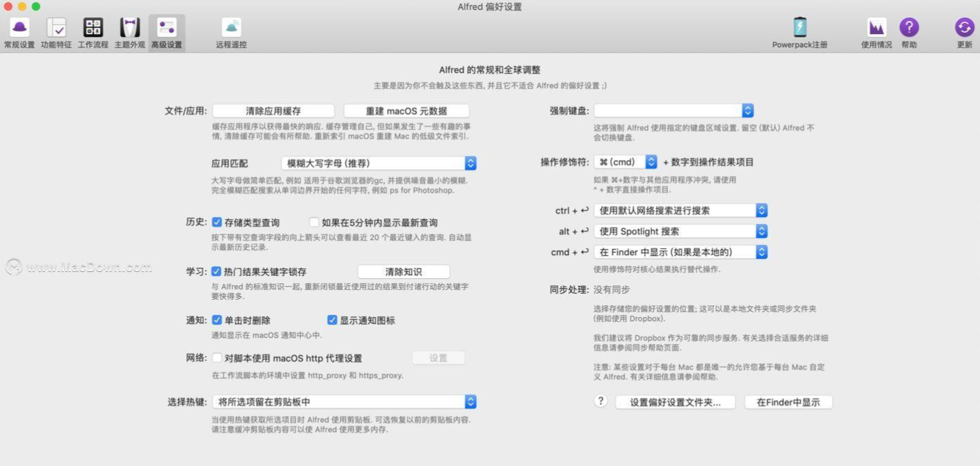This screenshot has height=466, width=980.
Task: Expand the cmd + ↩ 在 Finder 中显示 dropdown
Action: tap(680, 252)
